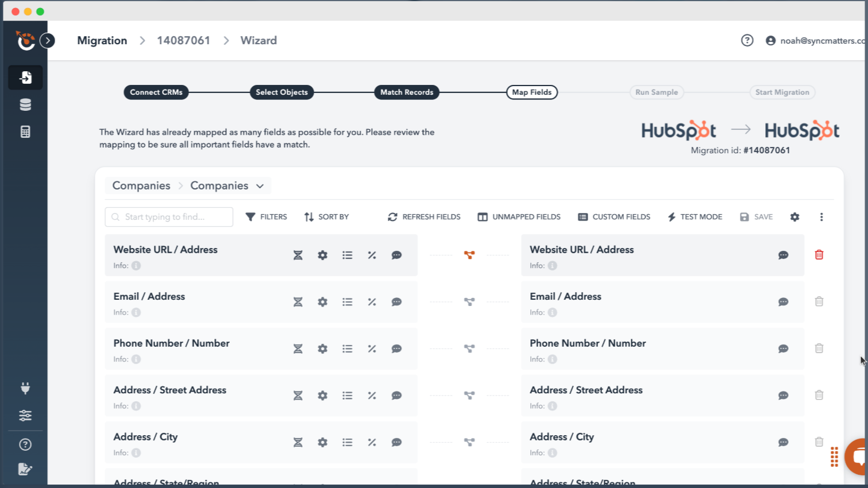Click Refresh Fields button

[x=424, y=217]
